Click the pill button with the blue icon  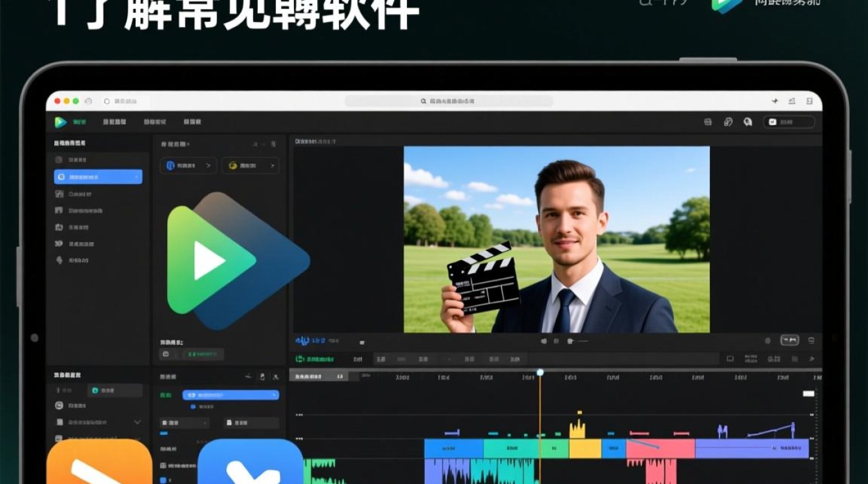point(189,166)
